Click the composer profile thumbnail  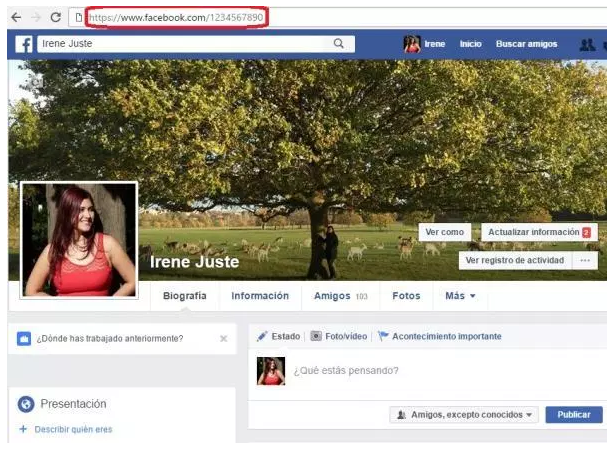point(271,371)
